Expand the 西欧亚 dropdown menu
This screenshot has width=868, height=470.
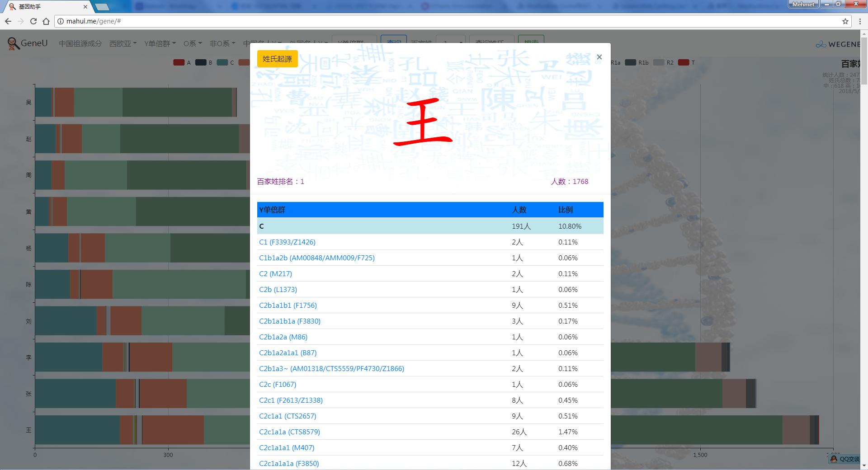click(123, 43)
